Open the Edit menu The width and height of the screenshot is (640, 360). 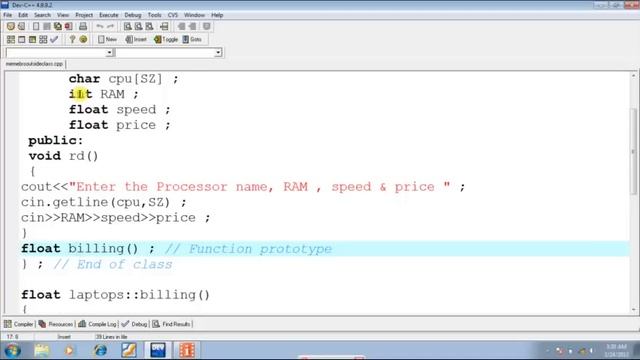pos(23,15)
